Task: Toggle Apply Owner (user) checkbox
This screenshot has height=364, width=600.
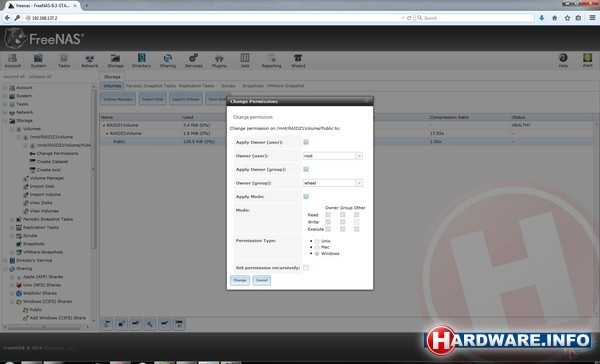Action: point(306,142)
